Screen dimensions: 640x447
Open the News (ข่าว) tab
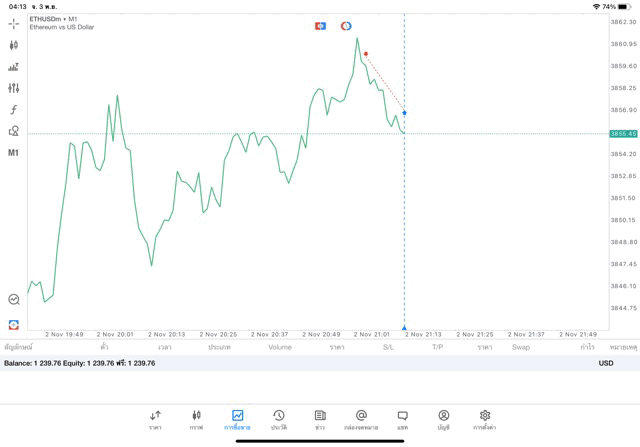(320, 419)
